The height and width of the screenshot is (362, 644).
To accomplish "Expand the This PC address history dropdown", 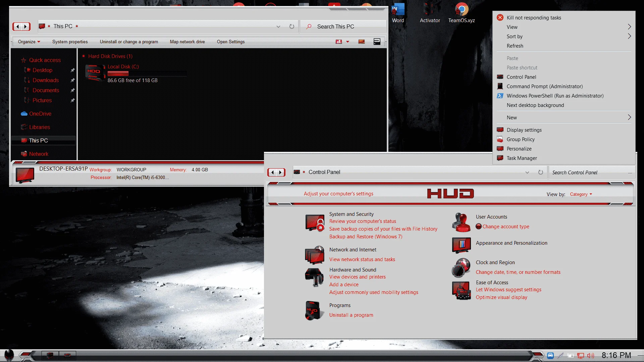I will (278, 26).
